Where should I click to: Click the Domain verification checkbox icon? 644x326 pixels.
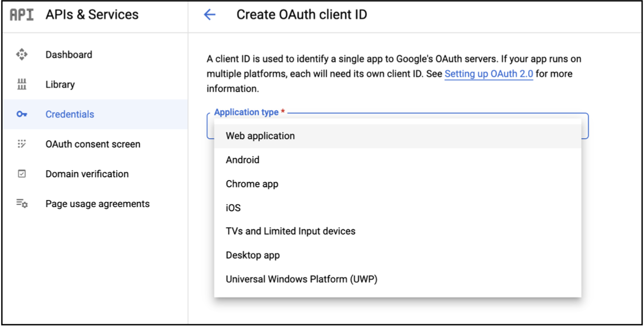coord(22,174)
